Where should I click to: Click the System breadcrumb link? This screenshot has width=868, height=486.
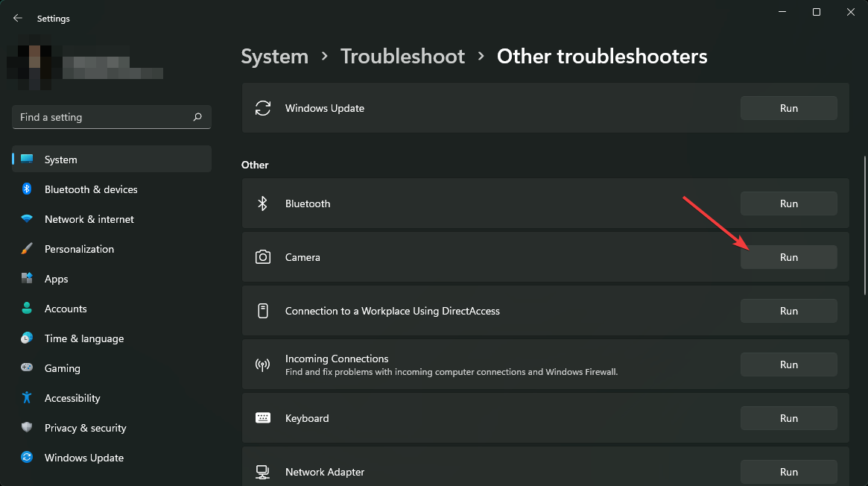coord(274,56)
